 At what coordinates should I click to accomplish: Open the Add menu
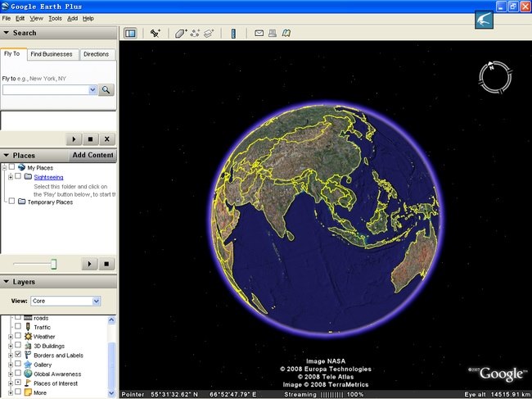click(72, 18)
